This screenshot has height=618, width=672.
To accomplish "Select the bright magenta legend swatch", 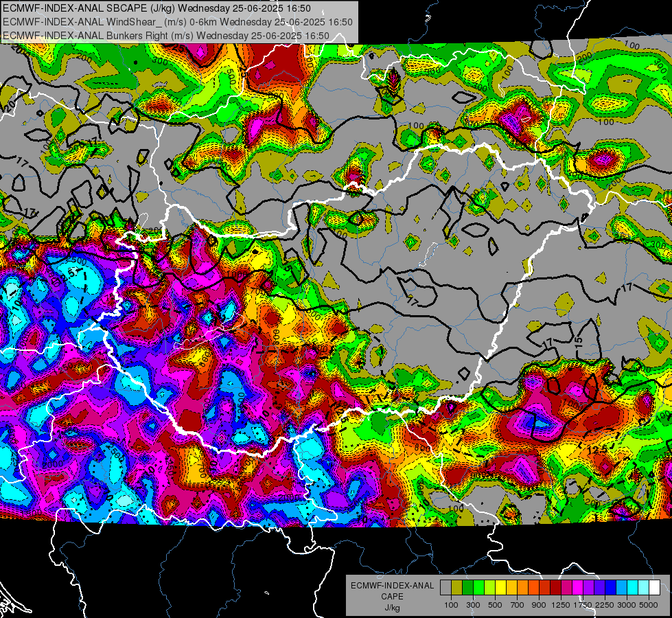I will (578, 588).
